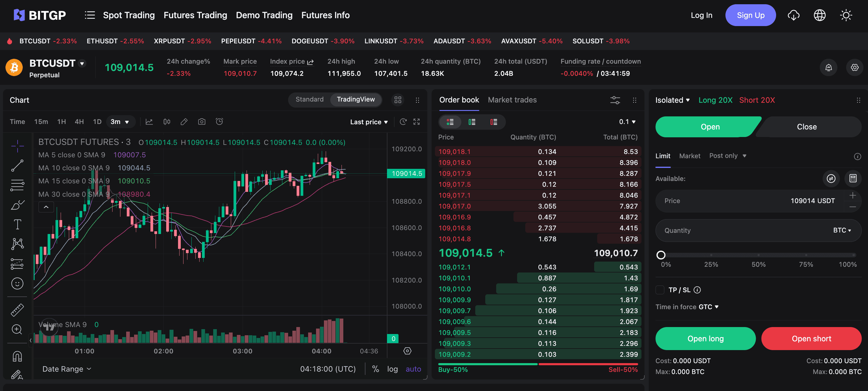Open the price alert bell icon

click(x=828, y=68)
